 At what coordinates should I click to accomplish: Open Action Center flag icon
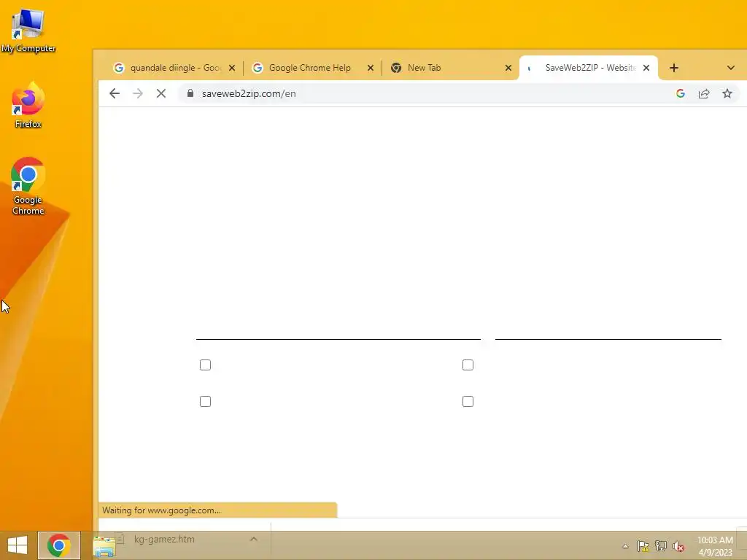(643, 546)
